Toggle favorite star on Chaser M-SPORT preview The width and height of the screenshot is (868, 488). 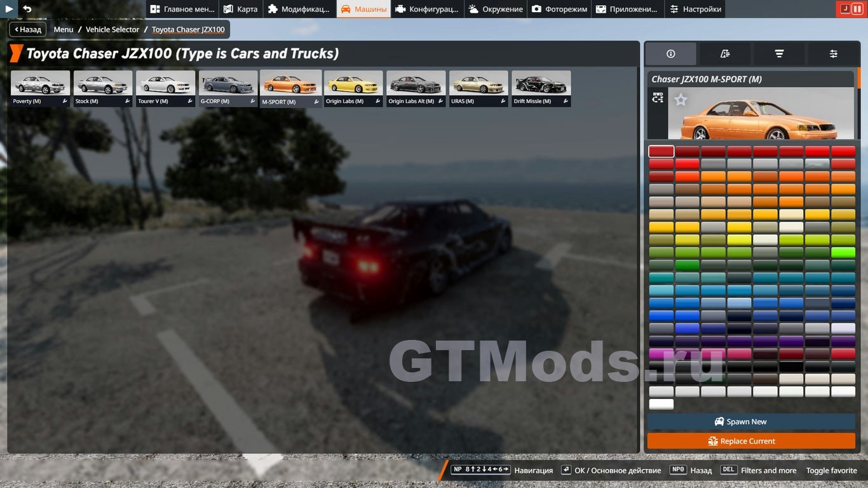(681, 100)
